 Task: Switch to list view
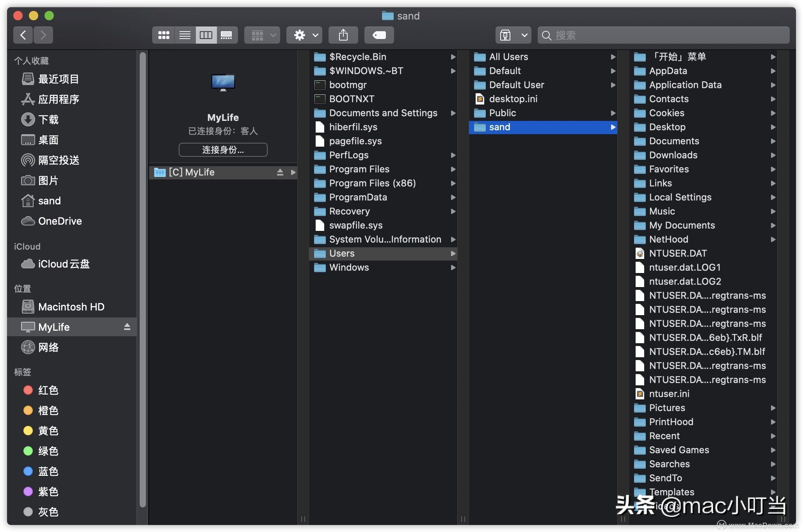click(x=185, y=35)
